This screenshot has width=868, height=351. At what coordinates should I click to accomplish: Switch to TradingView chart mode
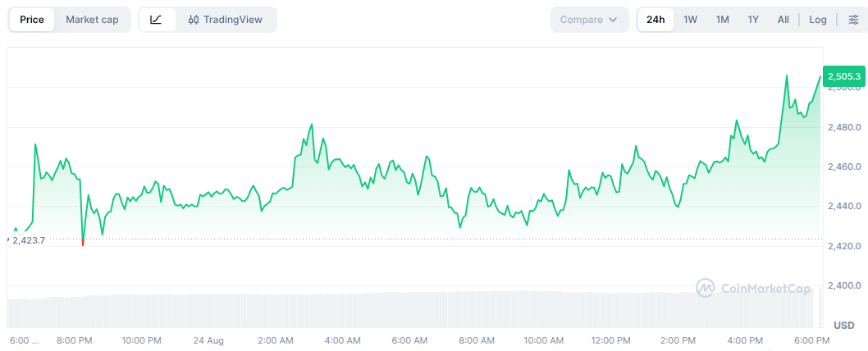[x=226, y=20]
